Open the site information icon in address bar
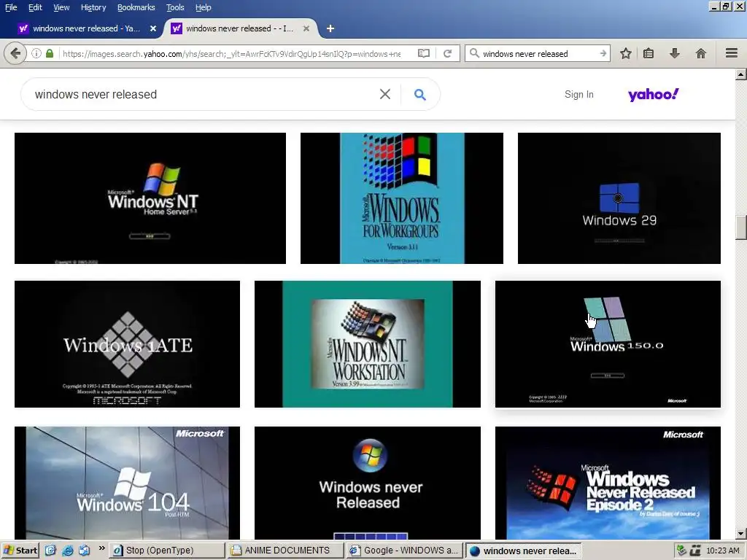The height and width of the screenshot is (560, 747). (36, 53)
